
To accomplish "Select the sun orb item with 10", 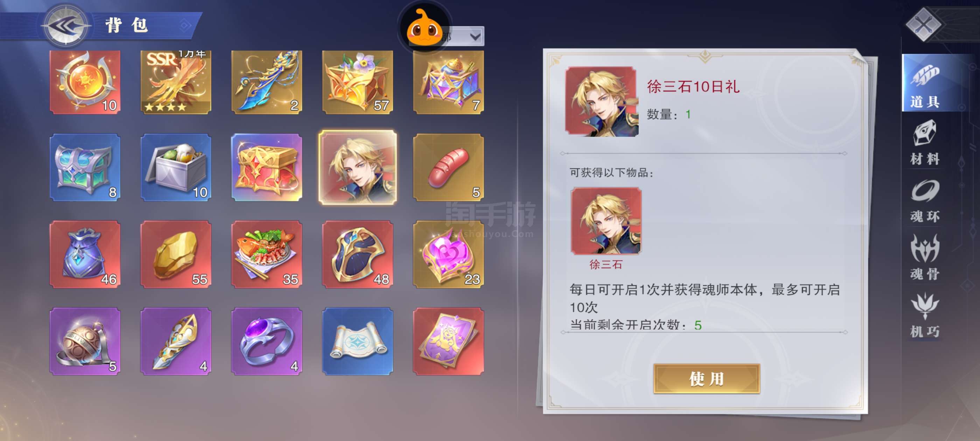I will [85, 82].
